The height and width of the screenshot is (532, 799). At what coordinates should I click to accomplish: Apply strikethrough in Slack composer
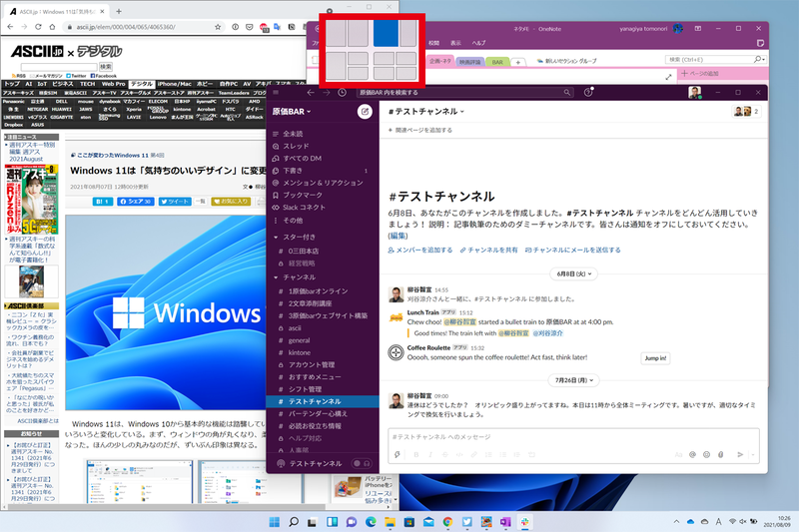444,454
